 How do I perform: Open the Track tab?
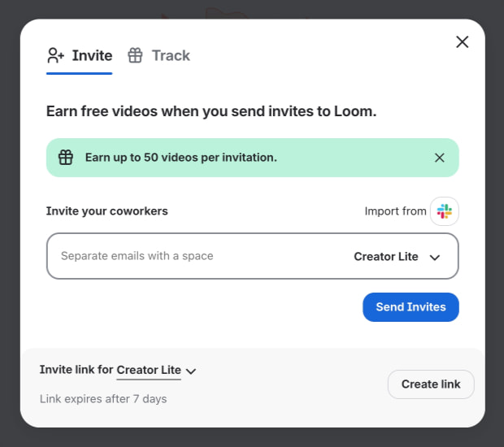pos(159,56)
